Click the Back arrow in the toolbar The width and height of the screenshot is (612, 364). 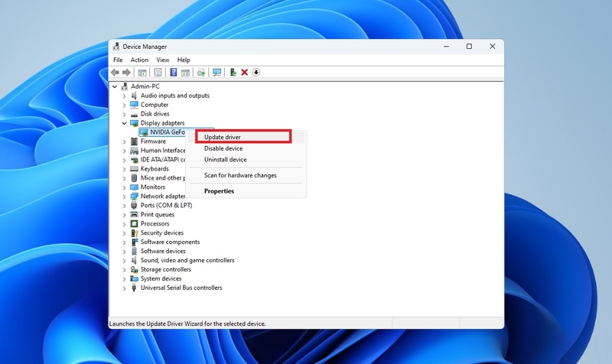[115, 72]
